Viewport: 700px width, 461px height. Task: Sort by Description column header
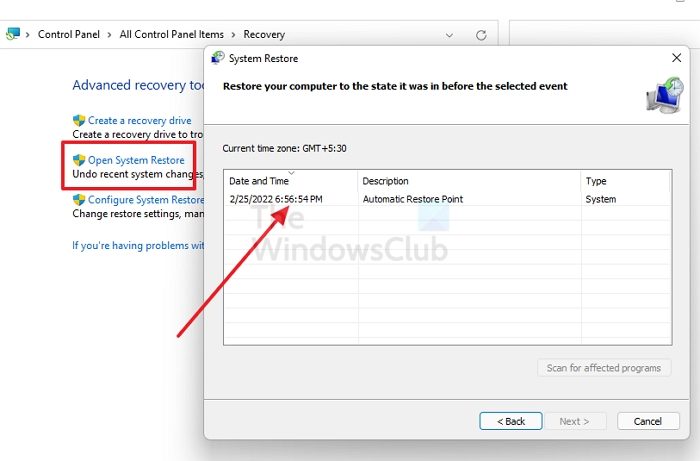click(x=469, y=181)
